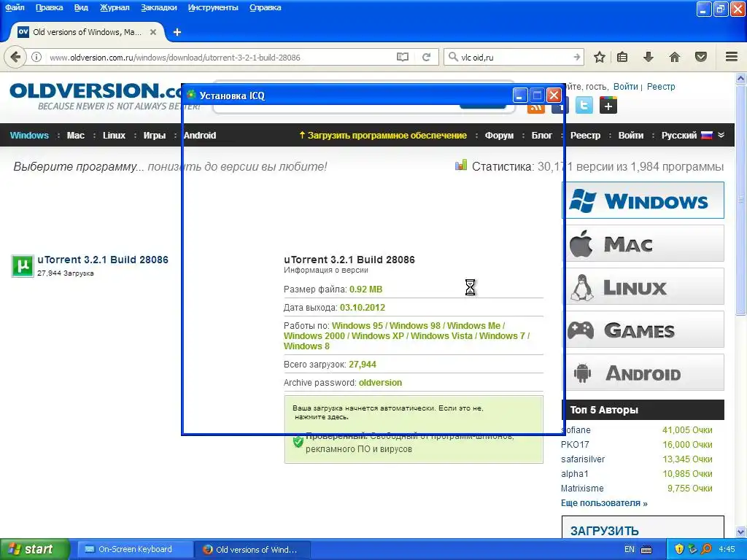The height and width of the screenshot is (560, 747).
Task: Open the Правка menu
Action: 49,7
